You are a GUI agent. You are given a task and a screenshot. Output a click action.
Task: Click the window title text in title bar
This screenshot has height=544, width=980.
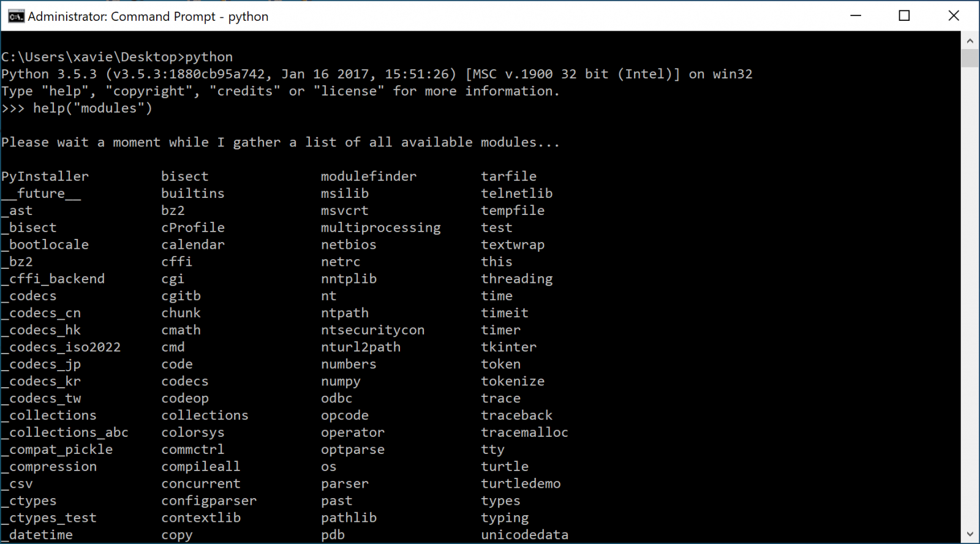148,17
